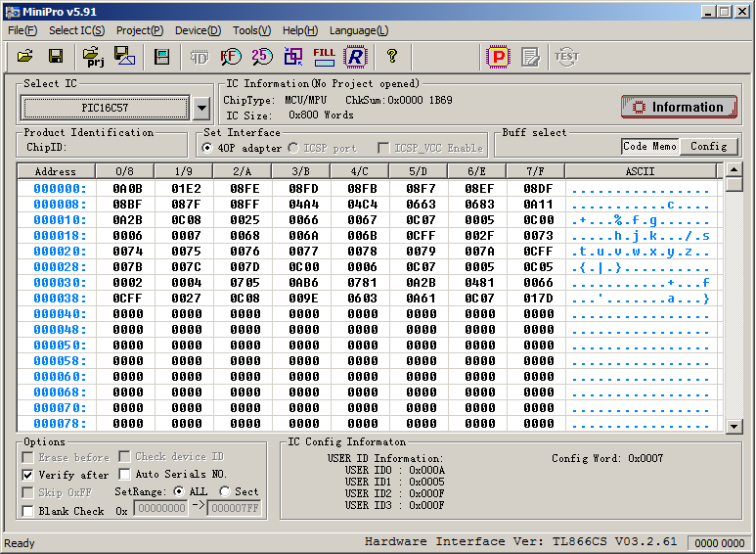Click the PIC16C57 chip select button

pos(105,108)
